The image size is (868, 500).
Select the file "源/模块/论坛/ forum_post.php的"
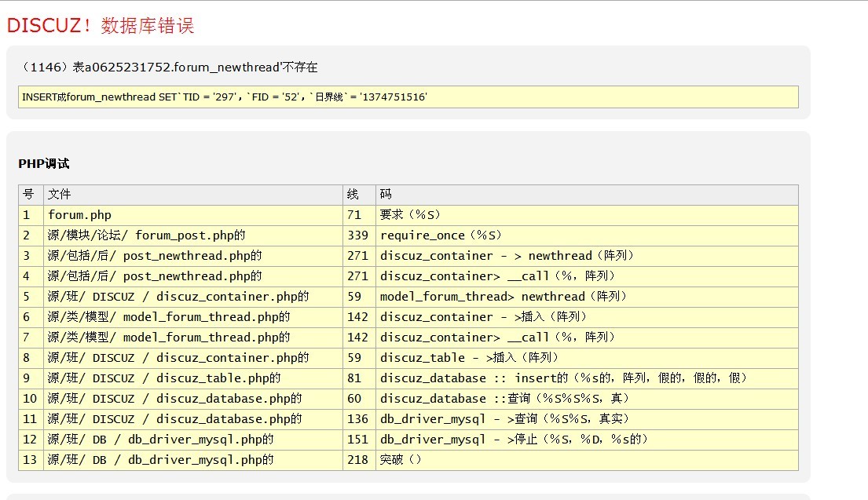point(147,235)
